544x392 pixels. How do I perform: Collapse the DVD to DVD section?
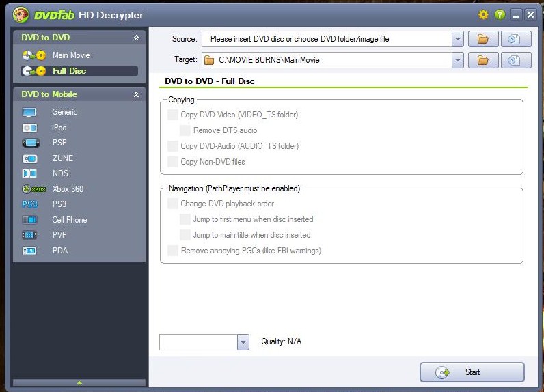tap(137, 38)
